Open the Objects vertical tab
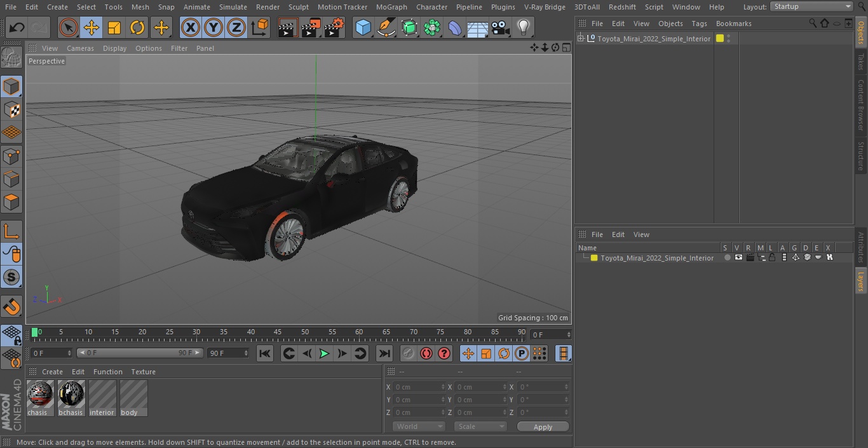 [x=861, y=32]
